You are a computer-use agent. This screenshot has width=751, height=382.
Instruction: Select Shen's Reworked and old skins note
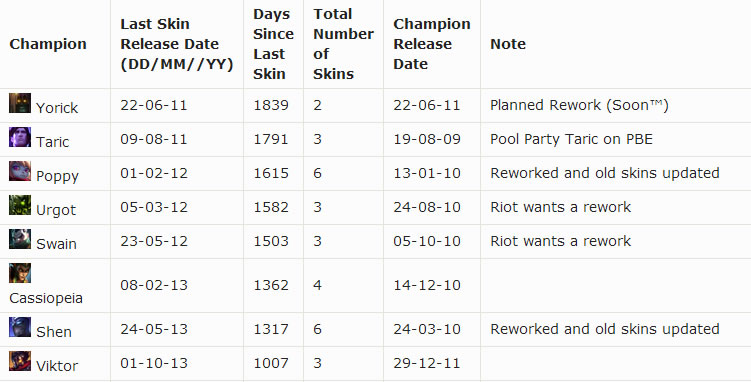coord(604,329)
